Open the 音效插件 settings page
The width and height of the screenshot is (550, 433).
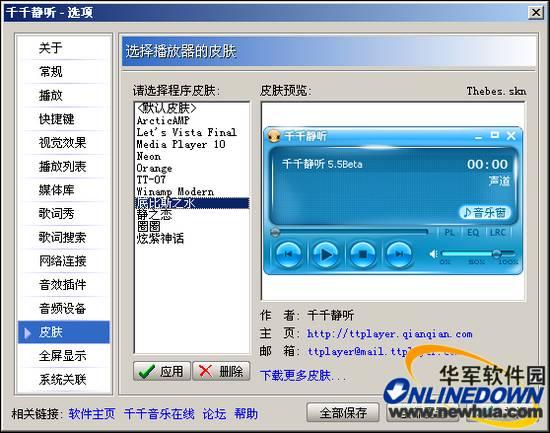point(63,285)
